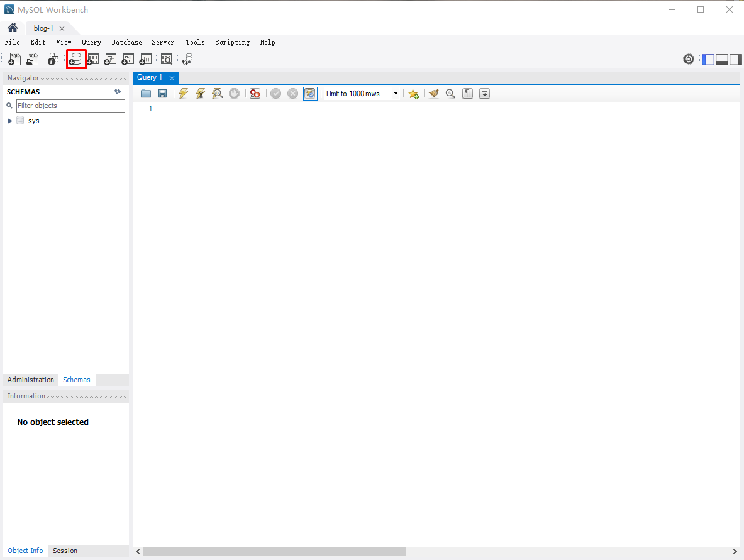744x560 pixels.
Task: Click the Filter objects search field
Action: [70, 106]
